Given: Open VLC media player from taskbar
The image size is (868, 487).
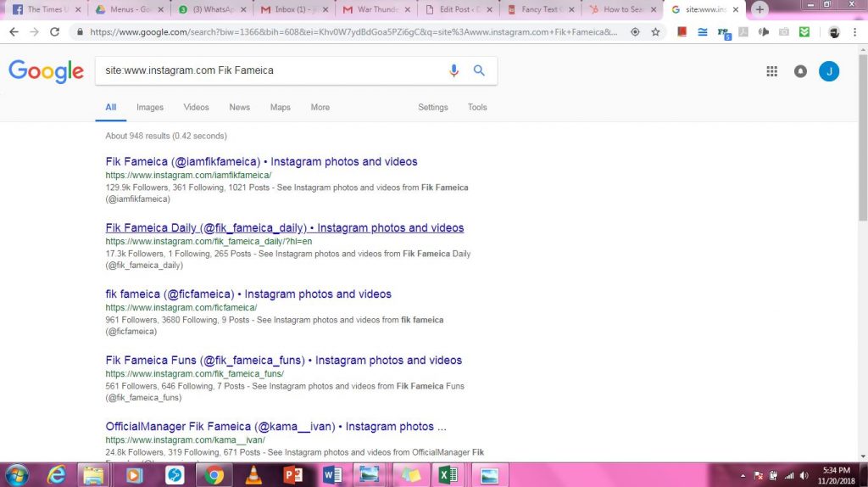Looking at the screenshot, I should coord(253,475).
